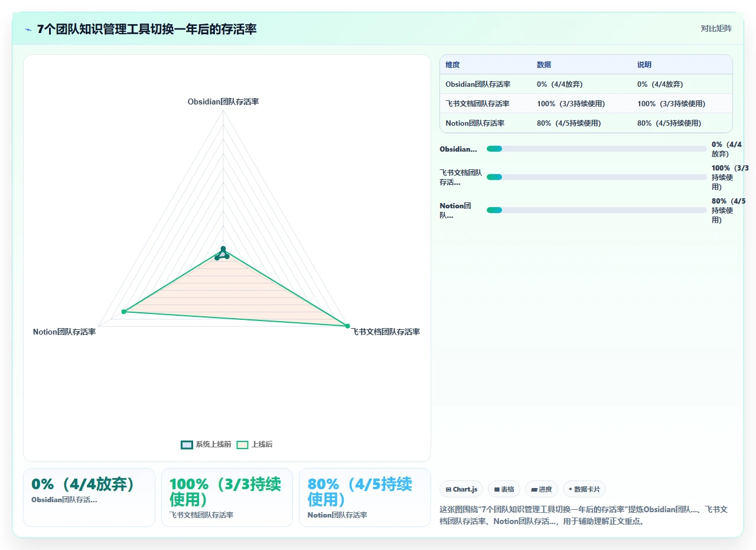Viewport: 756px width, 550px height.
Task: Toggle the 系统上线前 legend item
Action: (206, 444)
